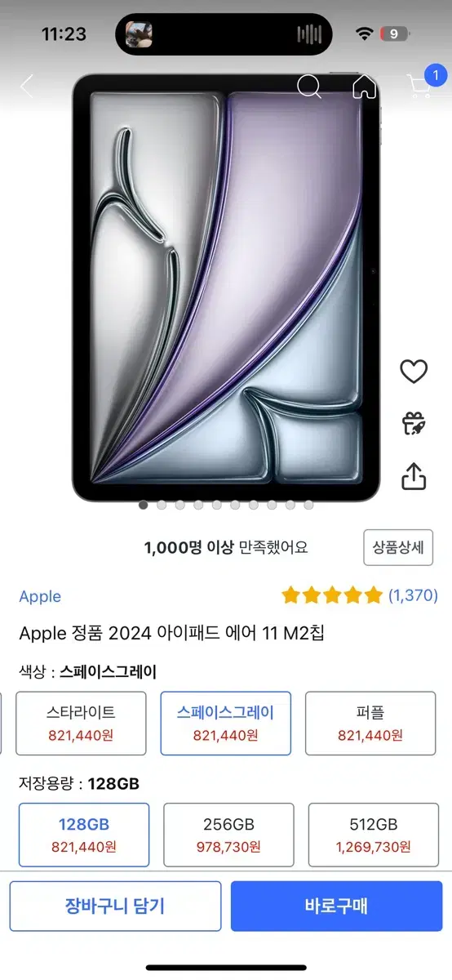This screenshot has height=980, width=452.
Task: Open the Apple brand link
Action: tap(40, 596)
